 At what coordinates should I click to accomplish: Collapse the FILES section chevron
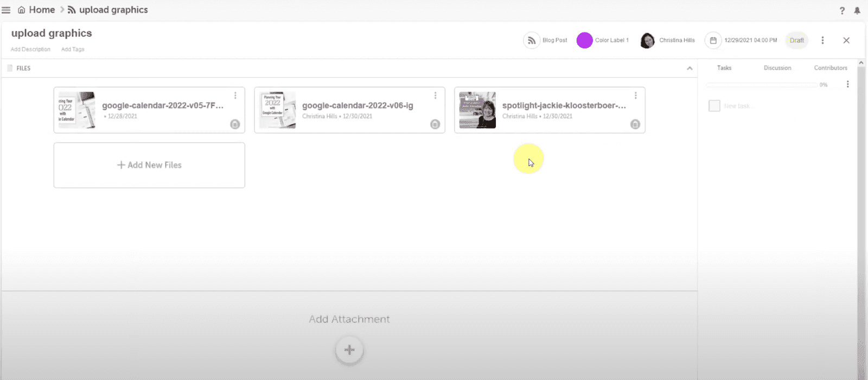coord(690,68)
